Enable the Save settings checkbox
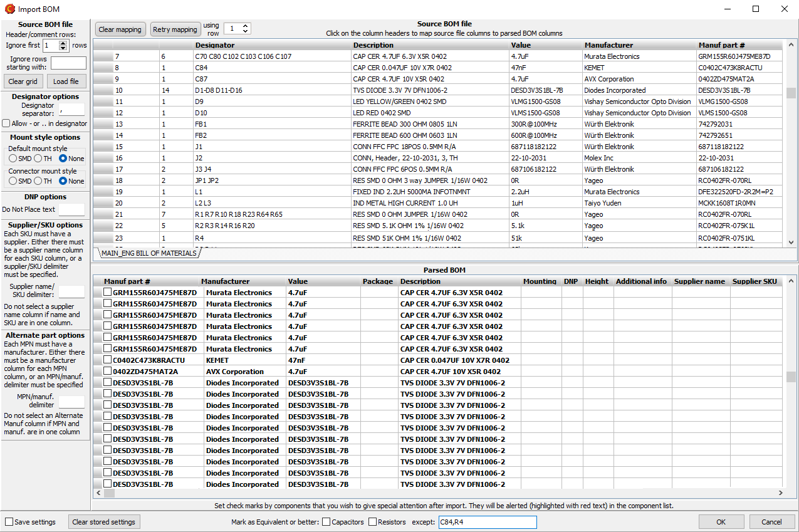 9,522
